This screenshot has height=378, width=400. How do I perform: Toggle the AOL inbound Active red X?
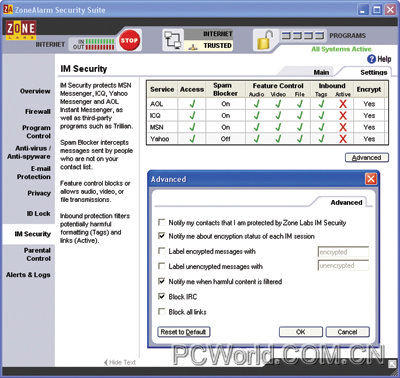[x=343, y=104]
